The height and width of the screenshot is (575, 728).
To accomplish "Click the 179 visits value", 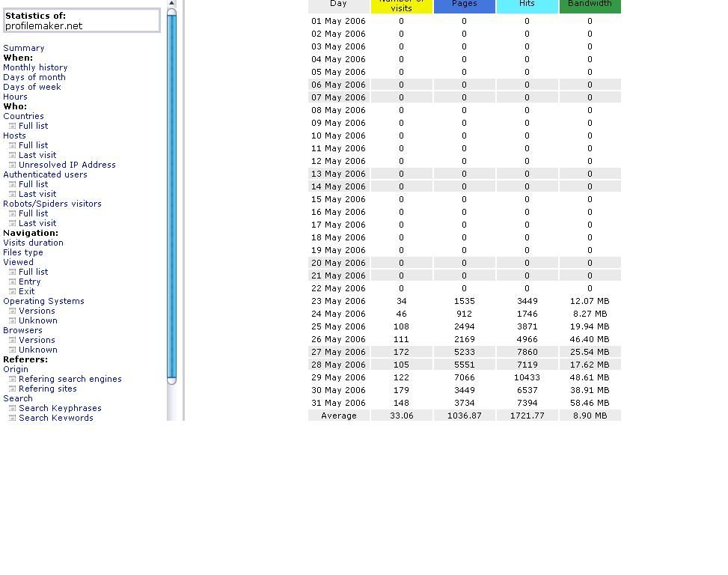I will [402, 390].
